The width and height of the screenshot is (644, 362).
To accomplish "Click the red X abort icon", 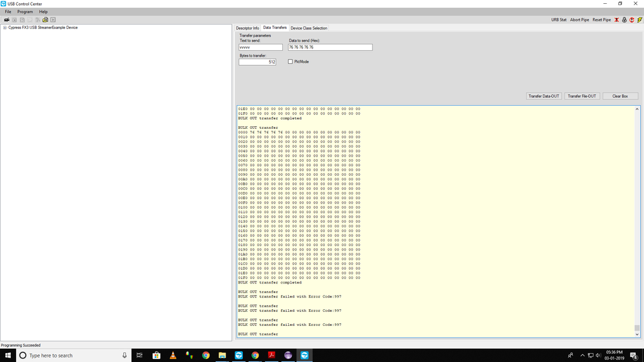I will pos(616,20).
